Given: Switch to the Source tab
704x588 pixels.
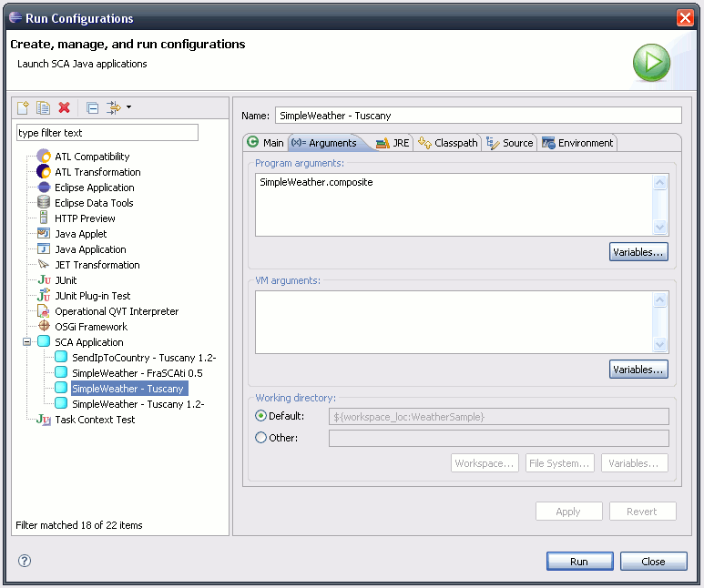Looking at the screenshot, I should (510, 143).
